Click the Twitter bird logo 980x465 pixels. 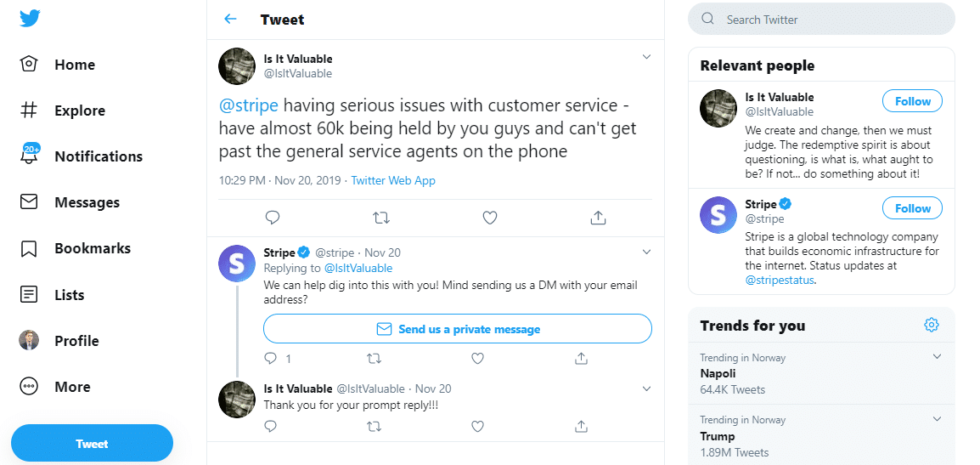point(31,19)
